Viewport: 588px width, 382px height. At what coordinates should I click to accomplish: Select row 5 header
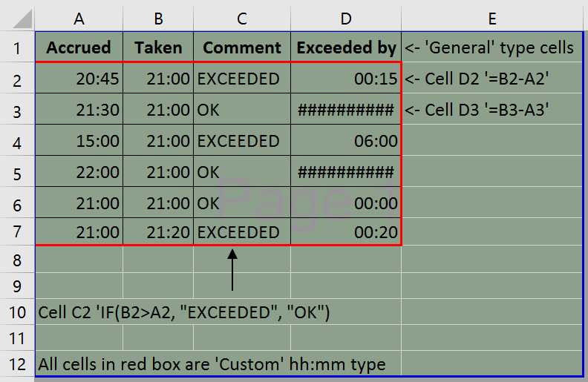point(17,171)
